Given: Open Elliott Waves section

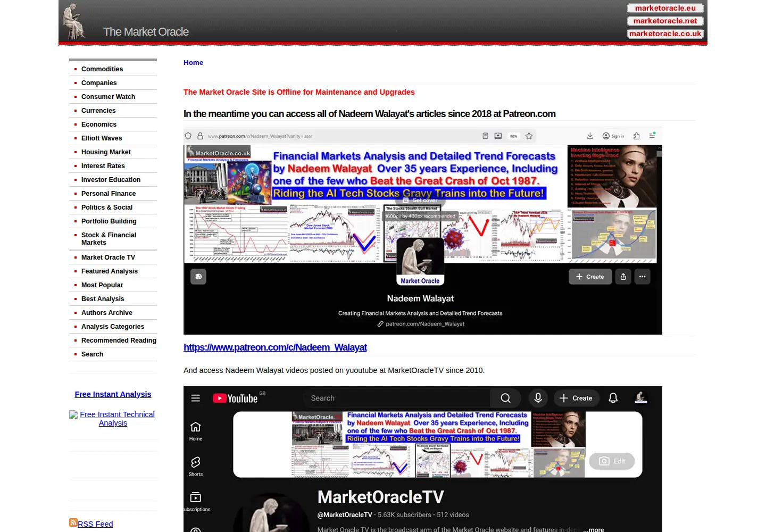Looking at the screenshot, I should [102, 138].
